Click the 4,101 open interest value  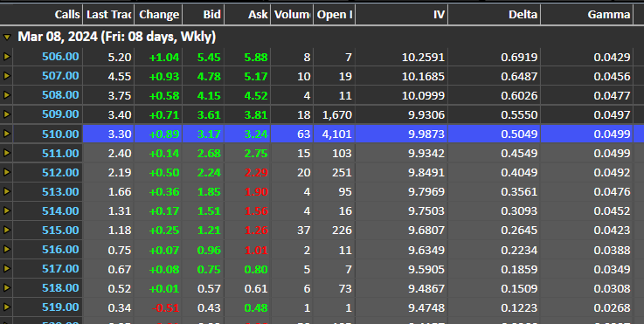pos(336,134)
